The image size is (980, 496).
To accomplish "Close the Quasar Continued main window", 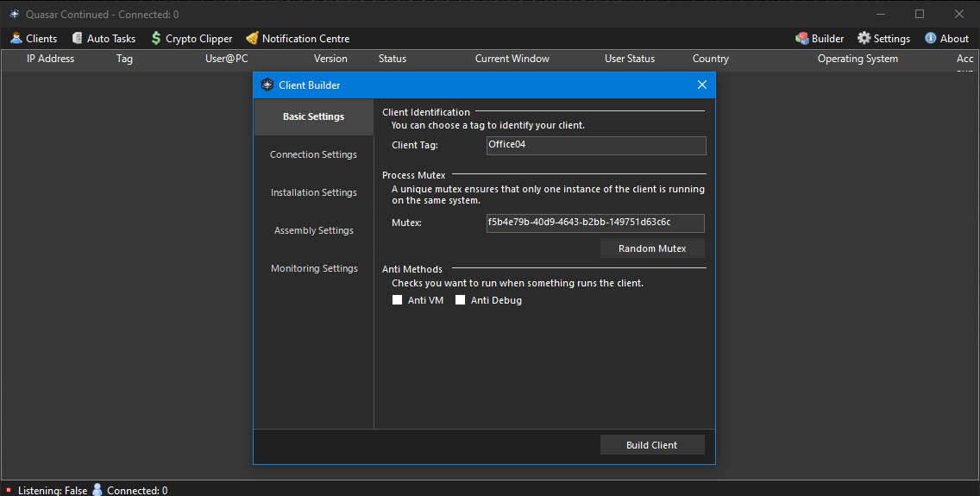I will 958,14.
